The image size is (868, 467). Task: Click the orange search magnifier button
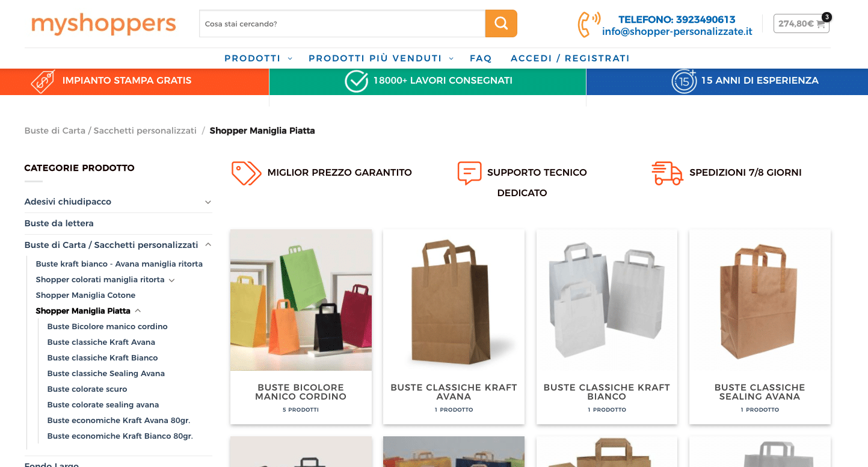(x=501, y=23)
